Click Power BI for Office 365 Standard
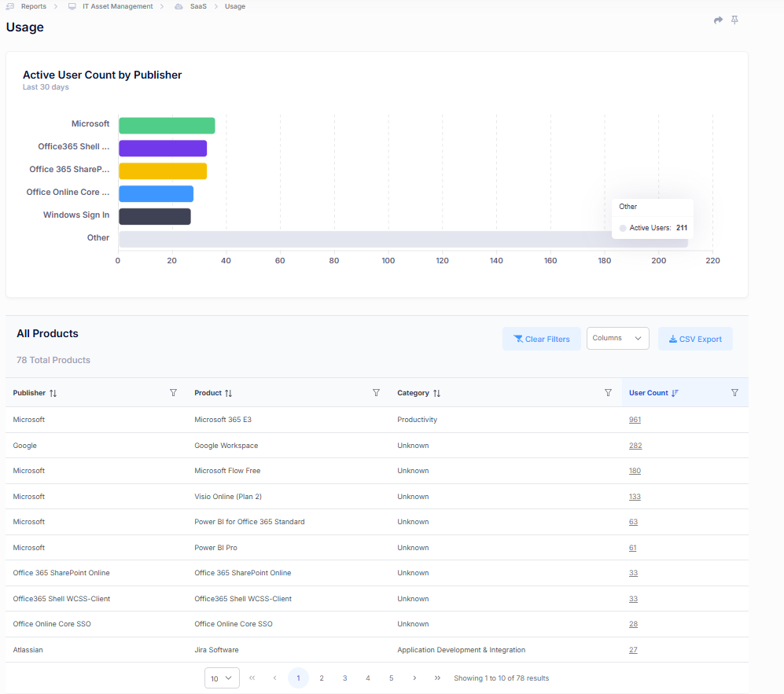 click(249, 522)
